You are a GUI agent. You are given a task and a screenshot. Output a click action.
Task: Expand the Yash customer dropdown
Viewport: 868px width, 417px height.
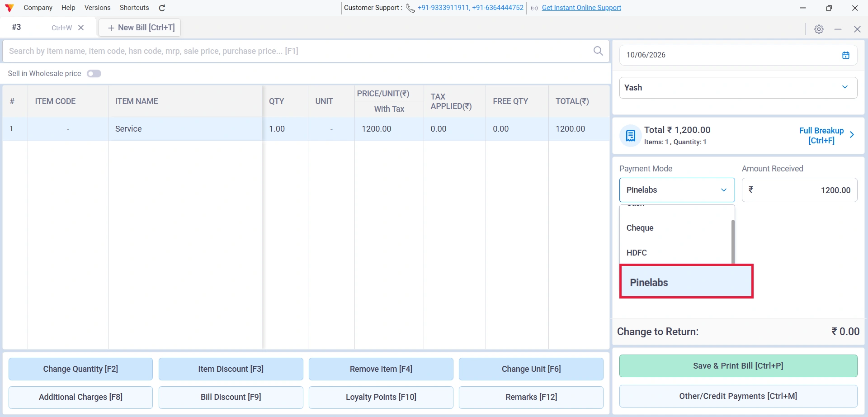[845, 87]
